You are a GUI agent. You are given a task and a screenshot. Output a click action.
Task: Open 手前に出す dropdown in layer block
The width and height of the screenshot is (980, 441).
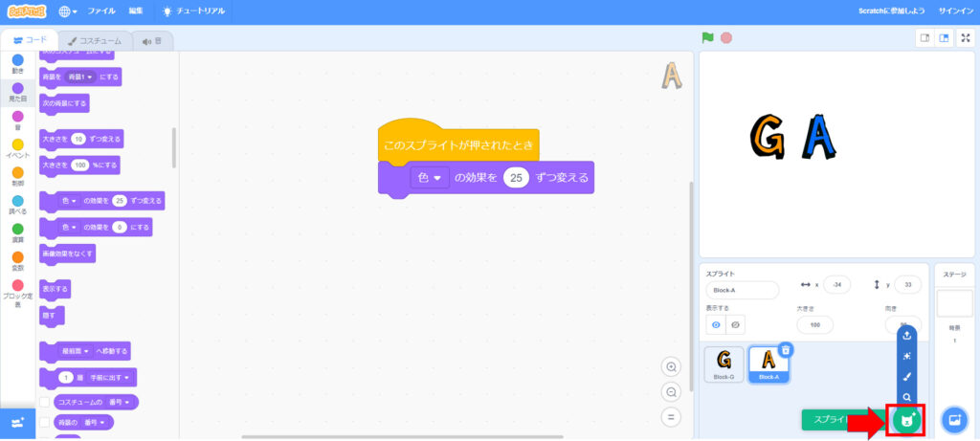pyautogui.click(x=108, y=378)
